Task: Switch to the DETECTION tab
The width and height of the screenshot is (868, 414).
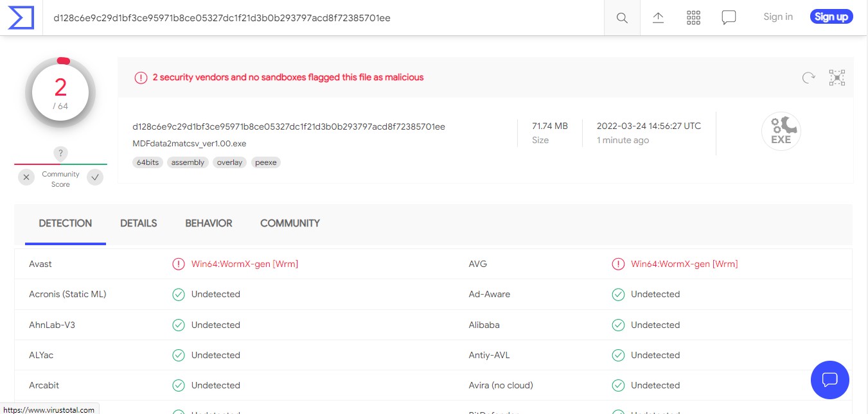Action: 66,223
